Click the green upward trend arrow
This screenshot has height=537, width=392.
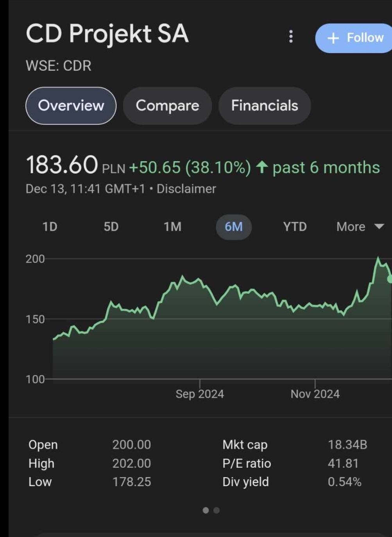[x=261, y=167]
